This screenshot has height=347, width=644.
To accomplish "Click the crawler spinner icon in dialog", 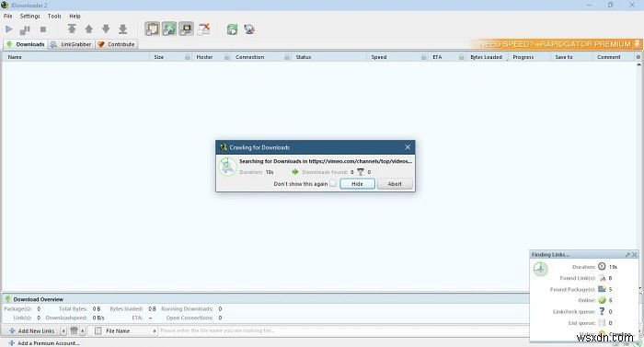I will click(227, 167).
